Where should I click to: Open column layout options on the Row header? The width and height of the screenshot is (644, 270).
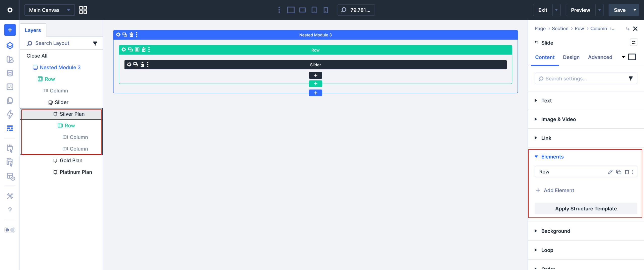(x=137, y=50)
